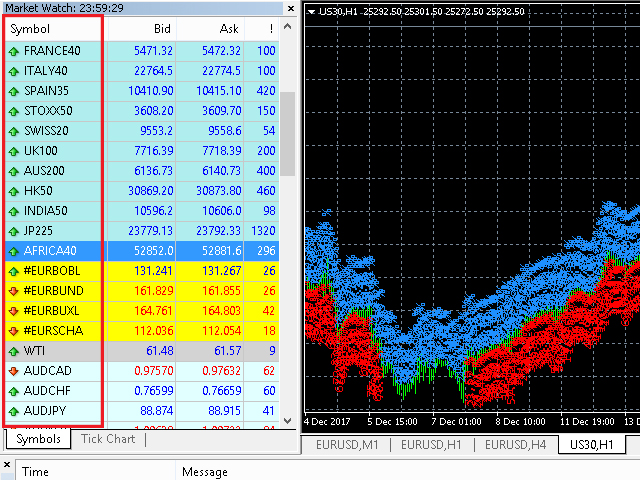Switch to the Symbols tab
Image resolution: width=640 pixels, height=480 pixels.
[x=38, y=439]
